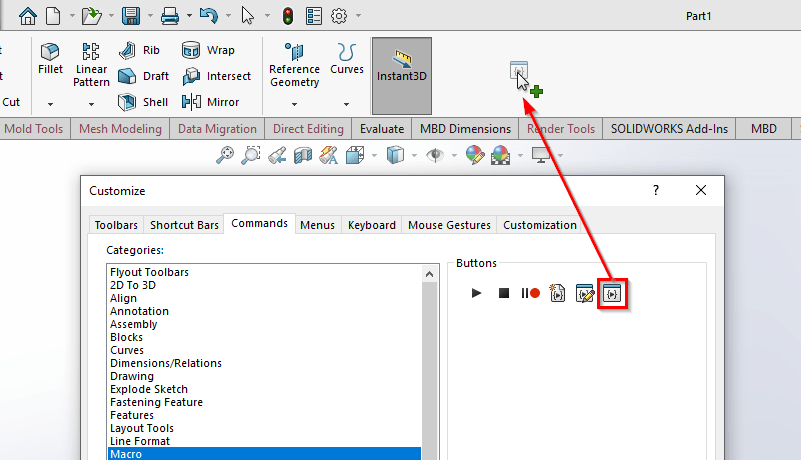Click the Rebuild traffic light icon

click(x=288, y=16)
